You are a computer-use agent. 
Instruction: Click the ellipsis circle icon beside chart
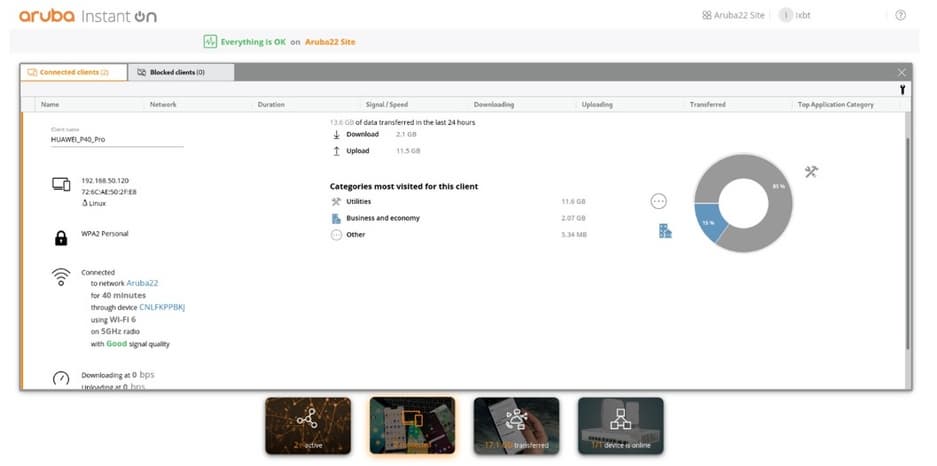point(659,202)
